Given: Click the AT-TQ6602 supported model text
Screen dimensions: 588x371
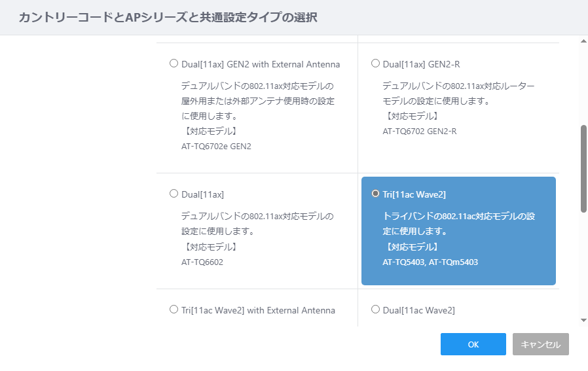Looking at the screenshot, I should coord(202,262).
